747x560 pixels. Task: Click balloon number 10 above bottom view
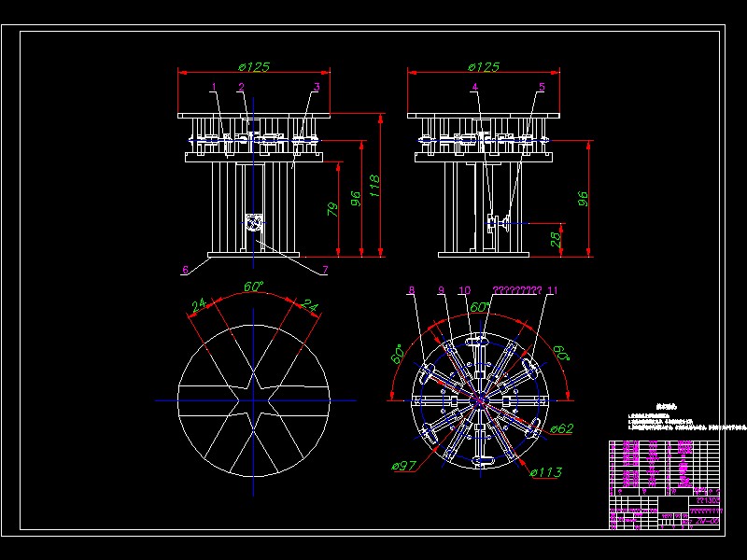point(464,290)
